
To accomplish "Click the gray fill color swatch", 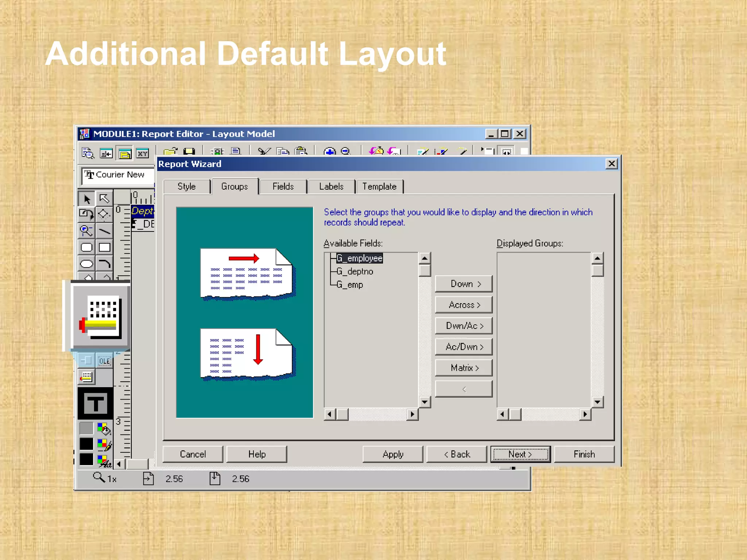I will (x=86, y=428).
